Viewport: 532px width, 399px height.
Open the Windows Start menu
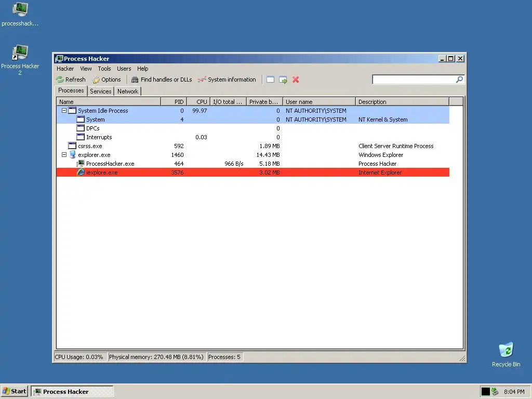(14, 392)
